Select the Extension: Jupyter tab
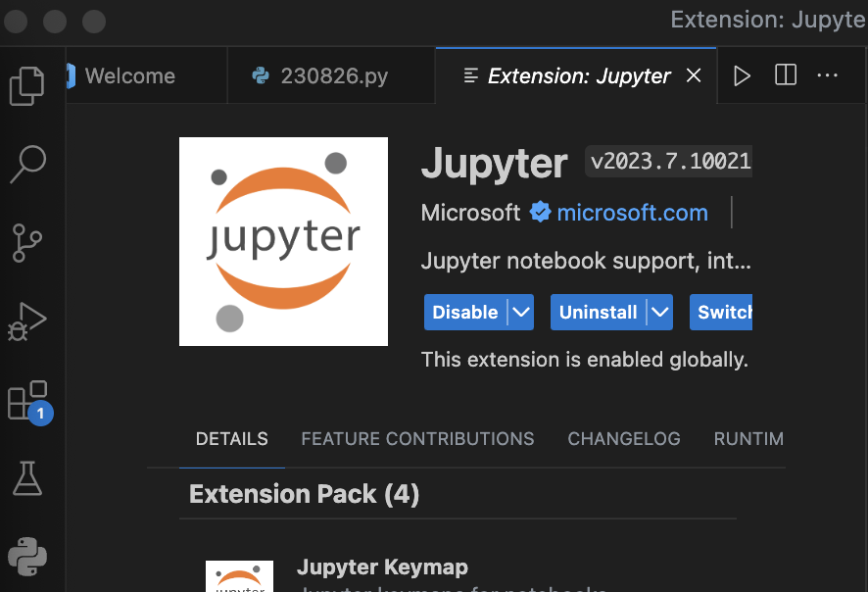 tap(576, 75)
